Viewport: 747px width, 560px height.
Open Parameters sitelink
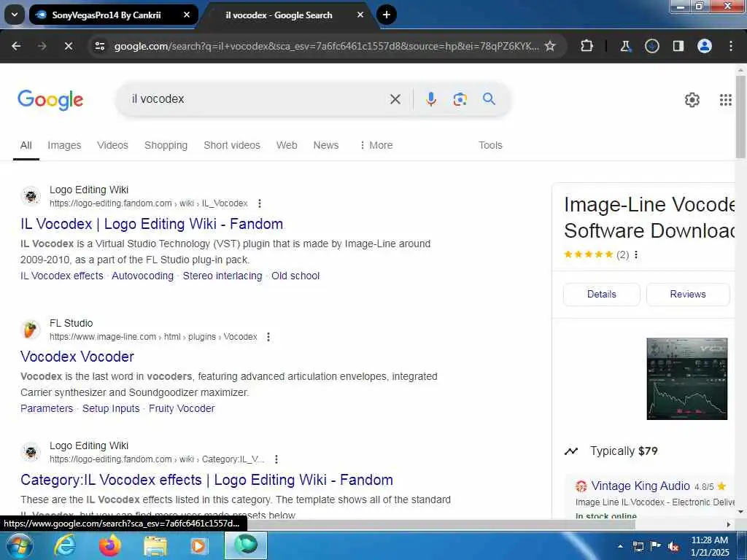47,408
